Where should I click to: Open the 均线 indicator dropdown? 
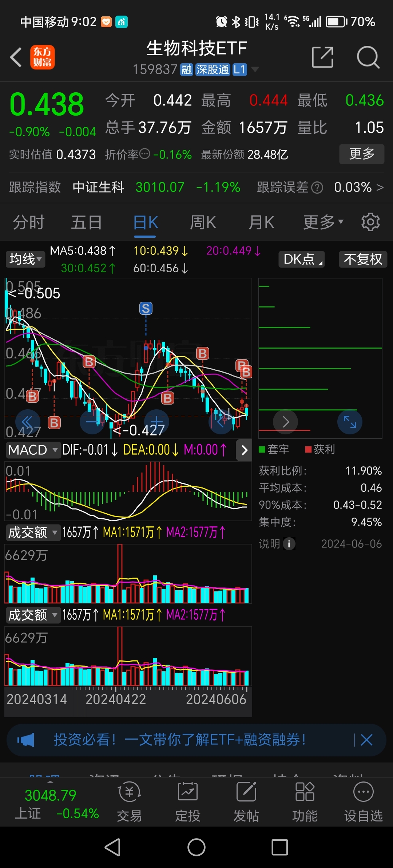tap(25, 259)
